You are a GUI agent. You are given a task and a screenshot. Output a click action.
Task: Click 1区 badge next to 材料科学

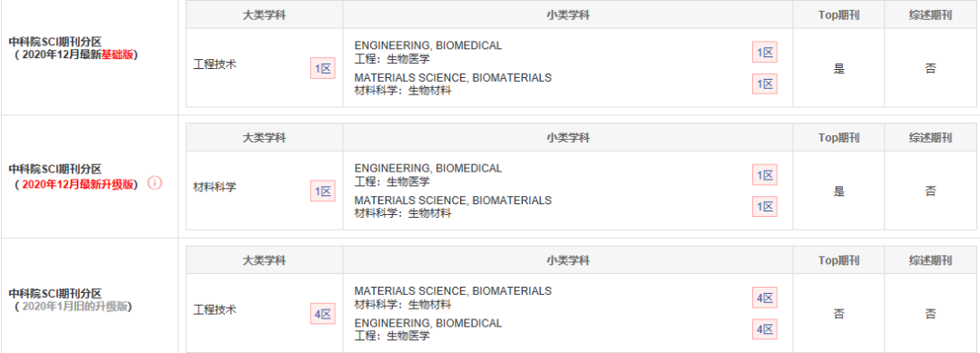coord(323,191)
